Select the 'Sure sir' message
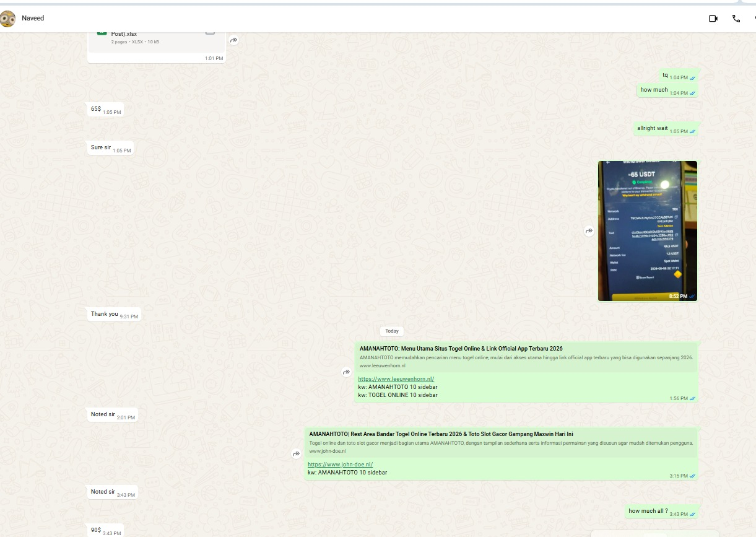Viewport: 756px width, 537px height. 110,148
